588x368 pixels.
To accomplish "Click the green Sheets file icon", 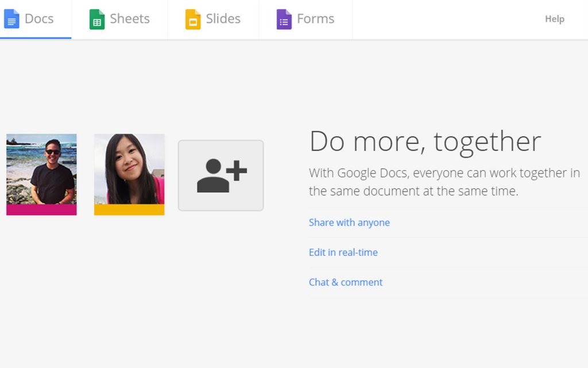I will [x=96, y=19].
